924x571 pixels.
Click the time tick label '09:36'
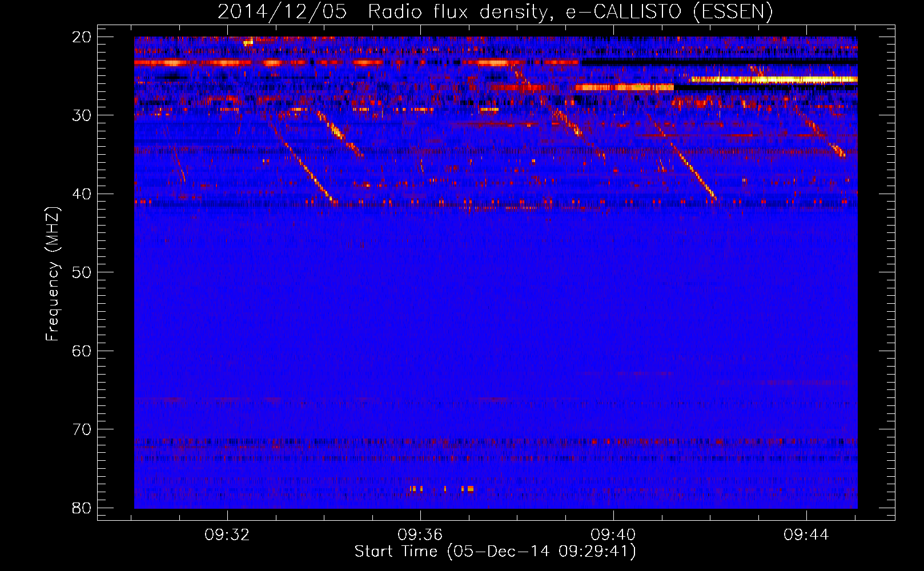click(420, 535)
